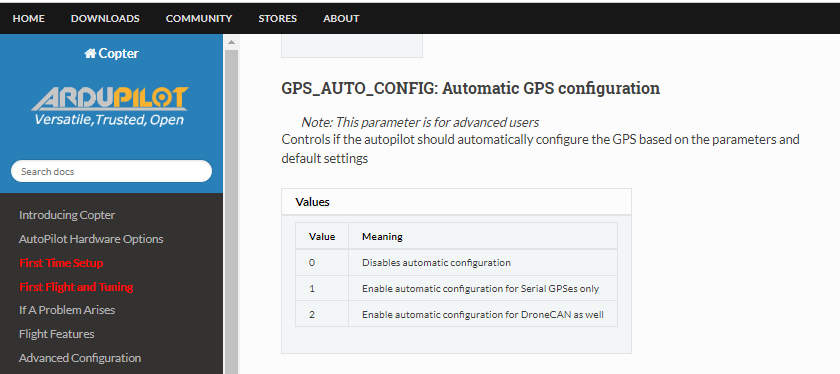840x374 pixels.
Task: Click the home icon beside Copter
Action: 90,53
